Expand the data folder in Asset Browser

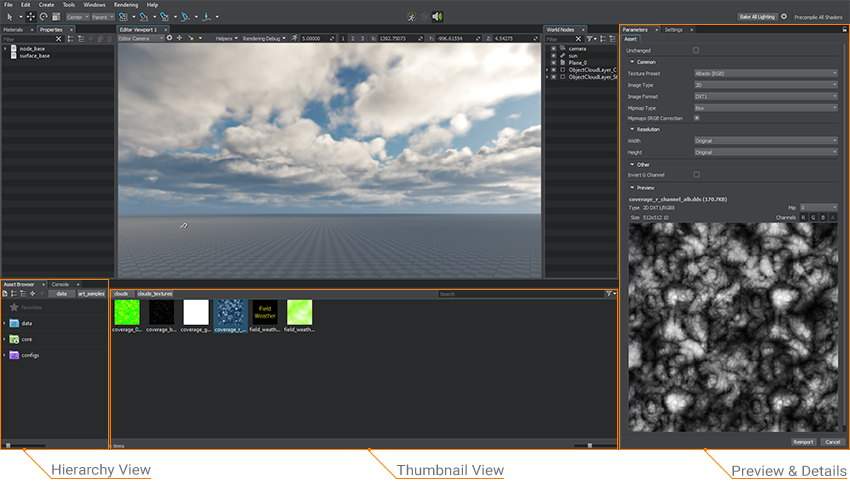coord(5,324)
